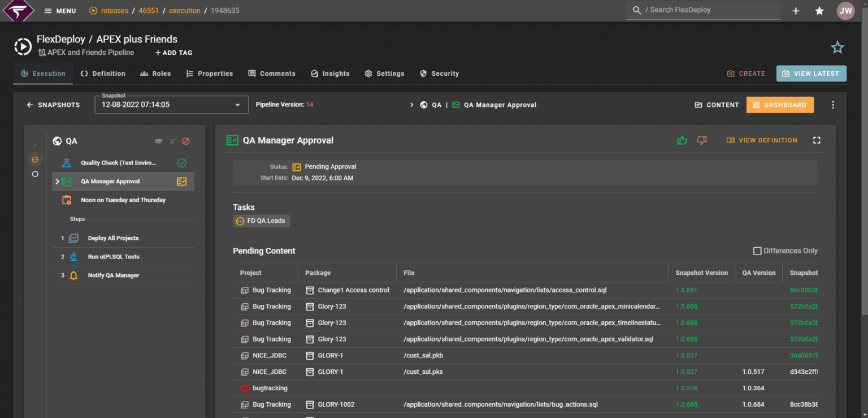Open the three-dot overflow menu
The image size is (868, 418).
[833, 105]
